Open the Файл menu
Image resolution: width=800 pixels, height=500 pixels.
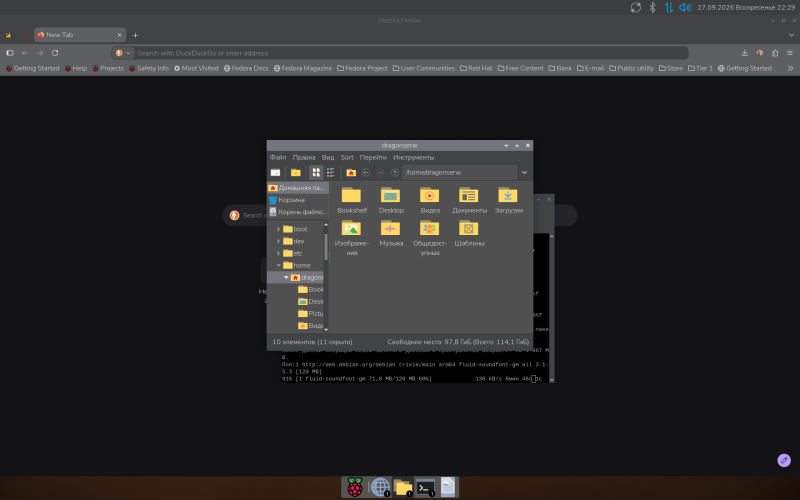click(278, 158)
